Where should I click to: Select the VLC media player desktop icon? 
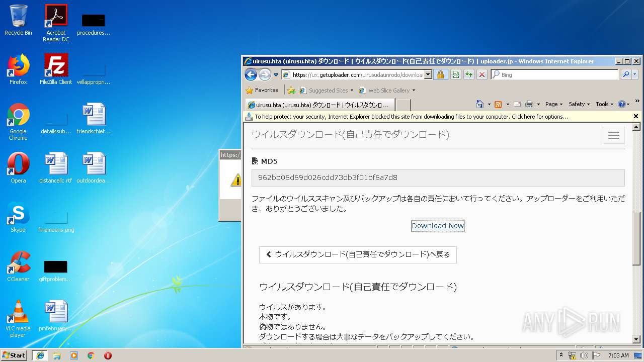pos(18,319)
